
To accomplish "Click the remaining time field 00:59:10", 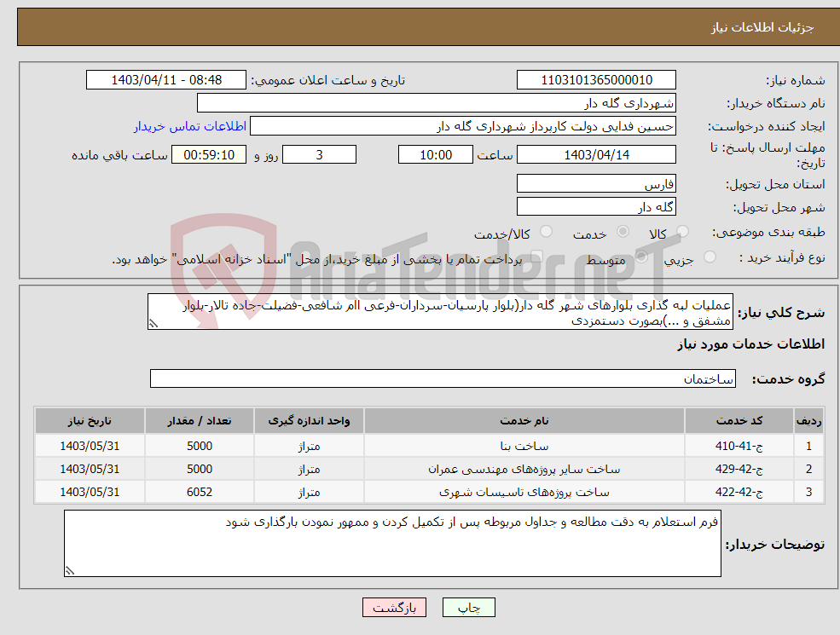I will pos(209,155).
